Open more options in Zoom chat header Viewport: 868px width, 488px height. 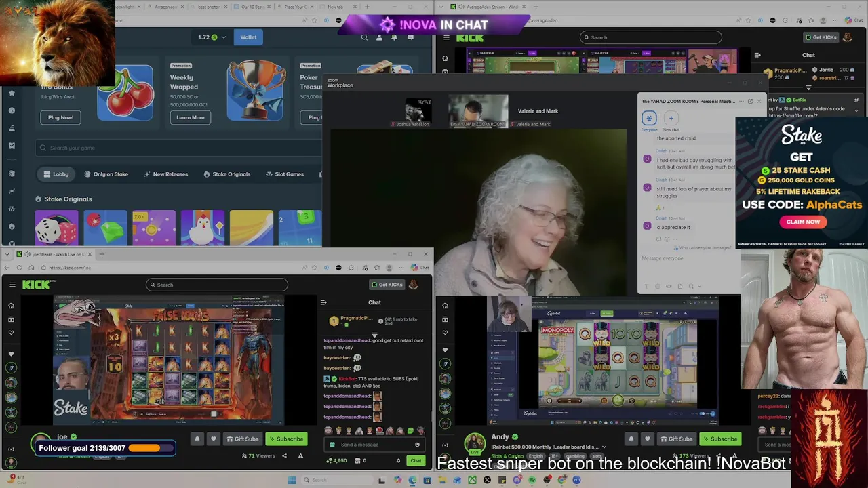741,101
